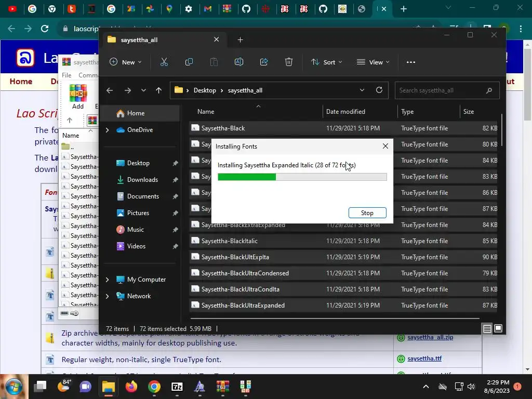Select the Saysetha-Black font file
This screenshot has width=532, height=399.
coord(343,128)
